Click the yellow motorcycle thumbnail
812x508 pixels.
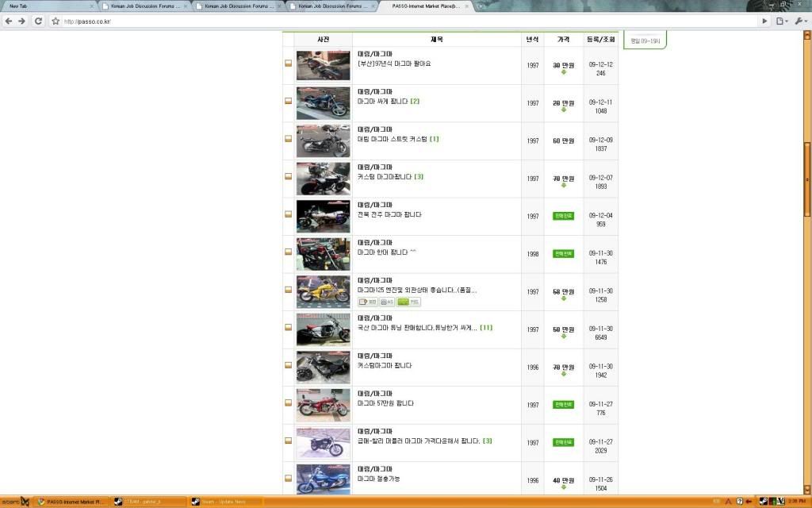(323, 291)
